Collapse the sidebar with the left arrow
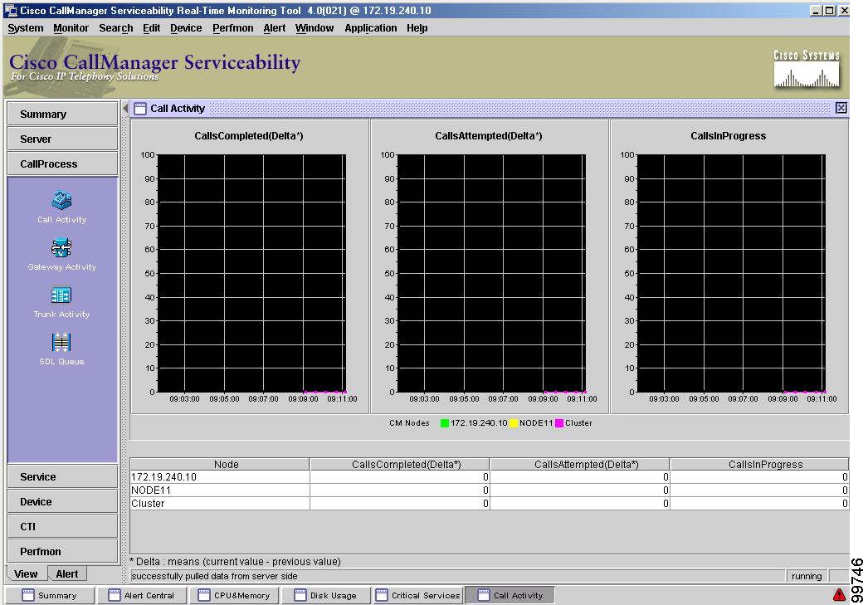The width and height of the screenshot is (868, 605). tap(125, 108)
